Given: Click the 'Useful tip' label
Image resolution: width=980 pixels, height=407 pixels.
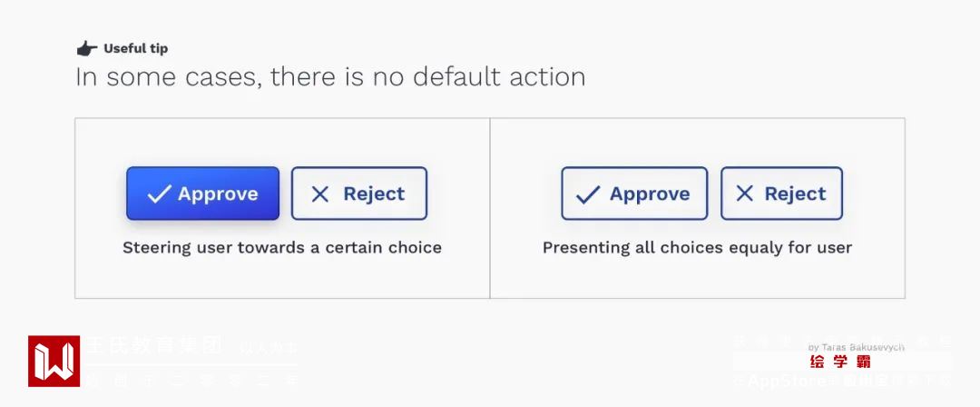Looking at the screenshot, I should [x=135, y=49].
